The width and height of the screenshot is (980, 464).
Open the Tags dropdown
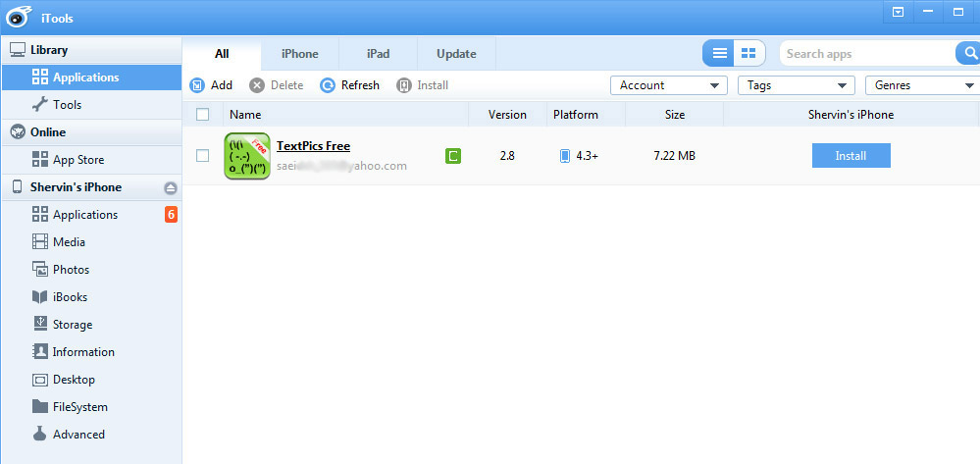(x=797, y=85)
